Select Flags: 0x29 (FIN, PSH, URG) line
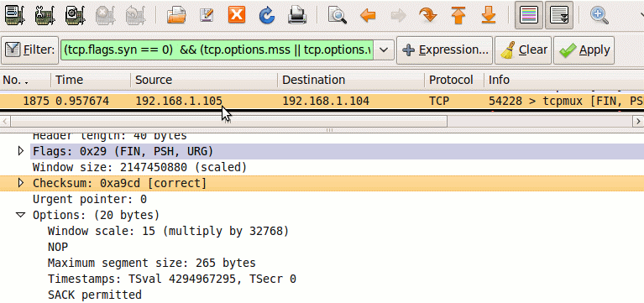This screenshot has width=644, height=303. 338,151
